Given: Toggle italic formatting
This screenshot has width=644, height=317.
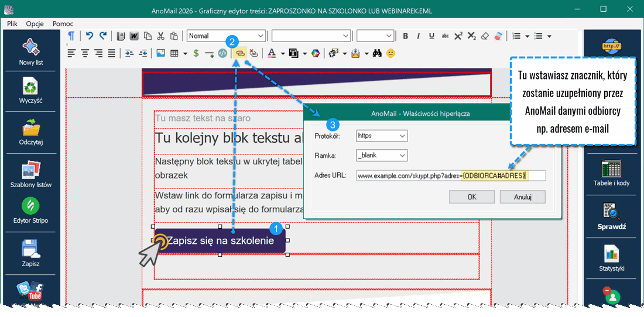Looking at the screenshot, I should coord(419,36).
